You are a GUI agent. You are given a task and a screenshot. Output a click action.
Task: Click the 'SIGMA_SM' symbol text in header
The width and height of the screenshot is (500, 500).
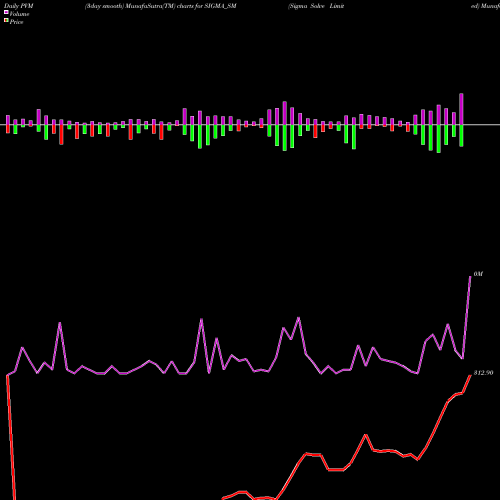pos(220,6)
